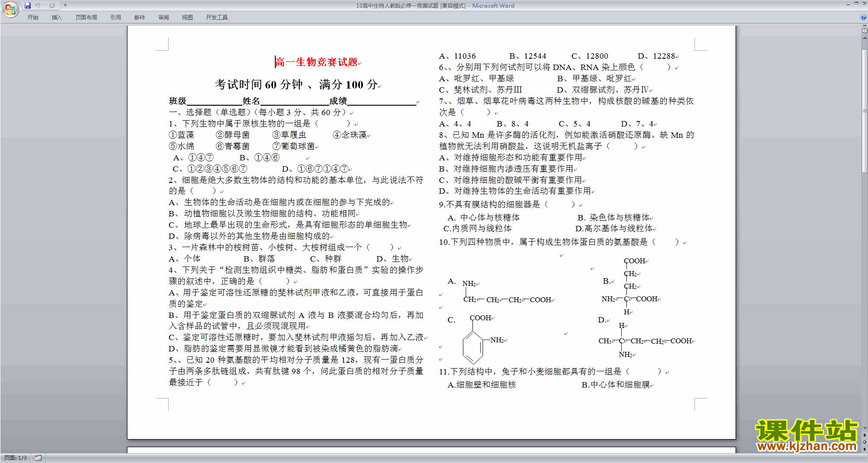Click question 8 answer B about 渗透压

tap(506, 168)
